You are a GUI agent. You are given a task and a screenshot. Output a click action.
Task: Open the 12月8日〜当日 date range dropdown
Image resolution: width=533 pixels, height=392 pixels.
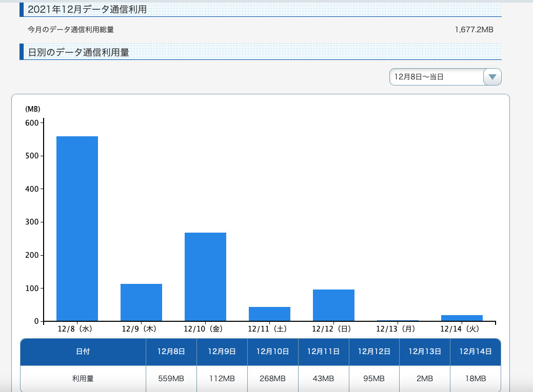point(436,77)
